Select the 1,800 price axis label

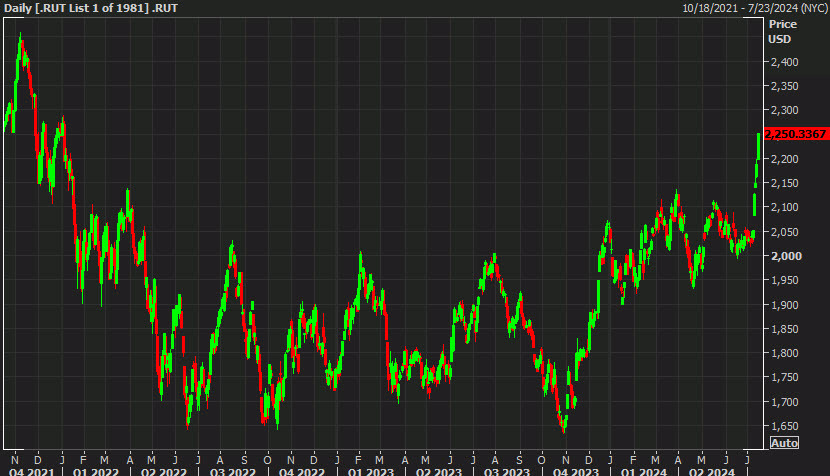pos(784,353)
